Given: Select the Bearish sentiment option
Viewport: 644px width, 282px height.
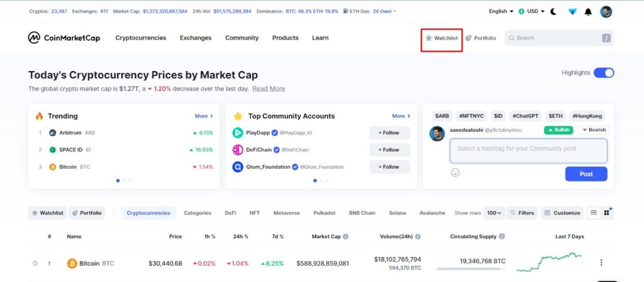Looking at the screenshot, I should click(594, 130).
